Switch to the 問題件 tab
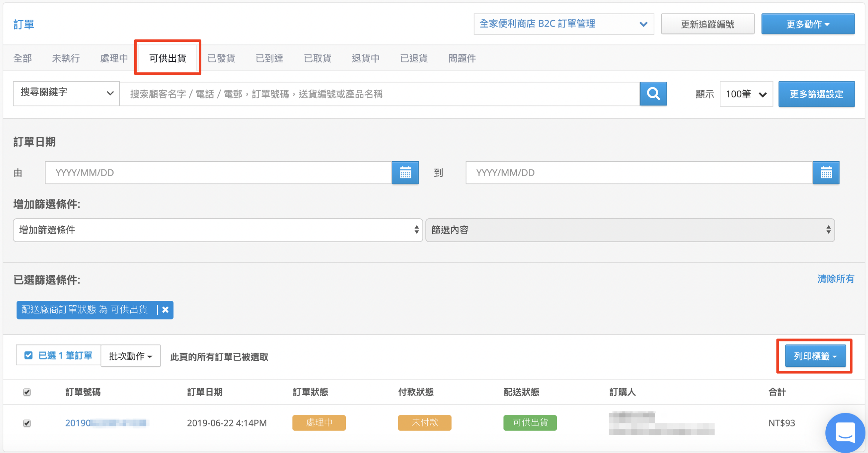Screen dimensions: 868x453 click(462, 58)
